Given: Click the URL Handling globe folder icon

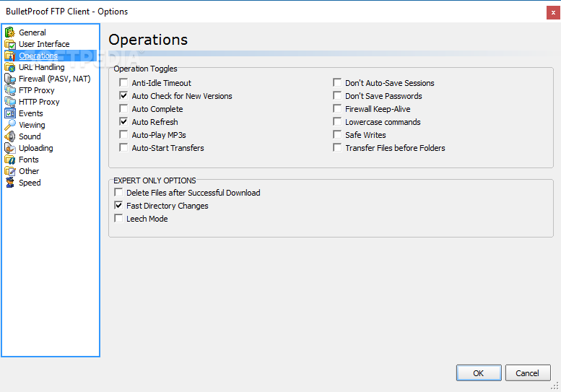Looking at the screenshot, I should click(10, 67).
